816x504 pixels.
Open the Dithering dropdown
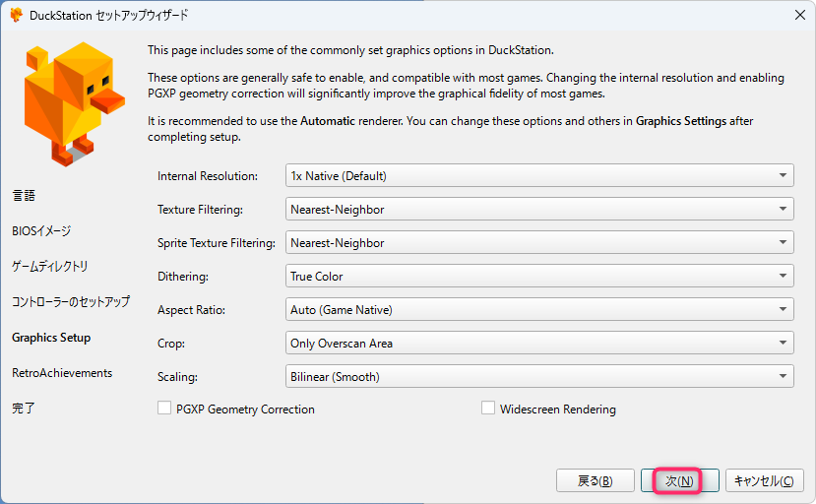[x=538, y=277]
